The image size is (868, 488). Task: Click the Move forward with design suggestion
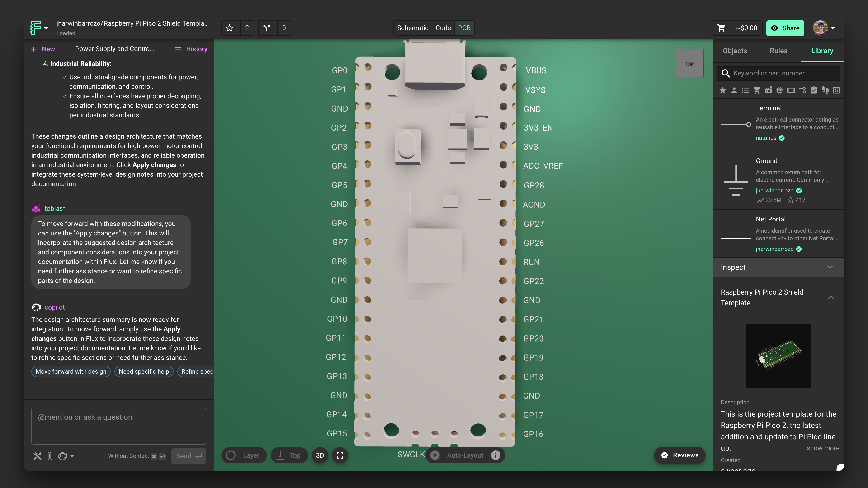point(71,371)
